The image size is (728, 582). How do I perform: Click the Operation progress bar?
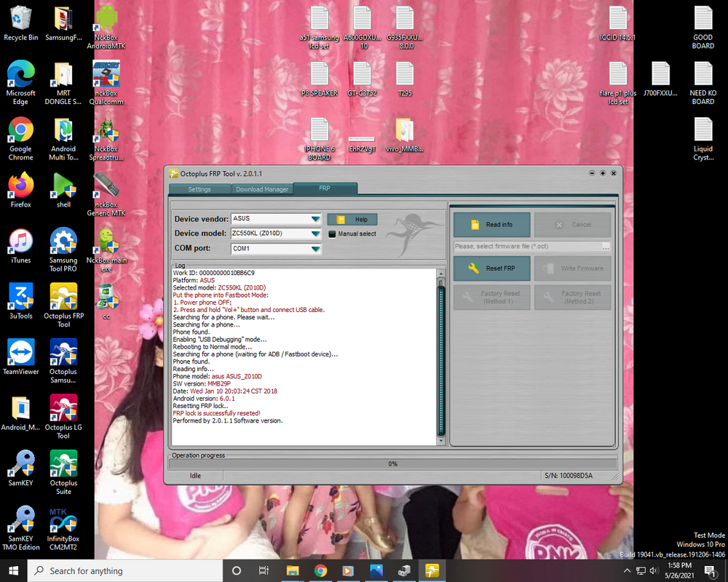(393, 463)
